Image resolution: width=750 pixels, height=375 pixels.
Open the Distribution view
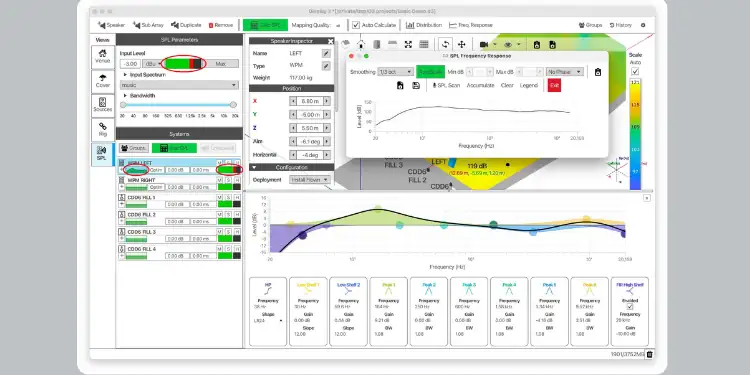[424, 25]
